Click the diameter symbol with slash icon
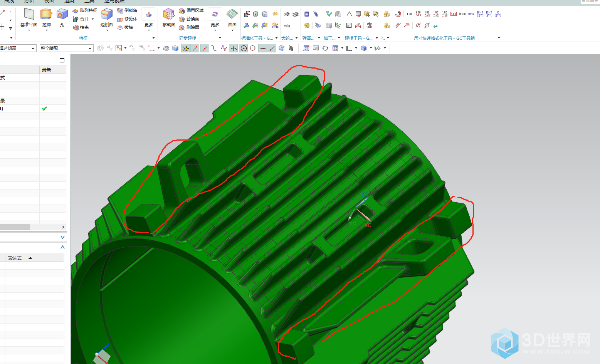Screen dimensions: 600x364 427,25
